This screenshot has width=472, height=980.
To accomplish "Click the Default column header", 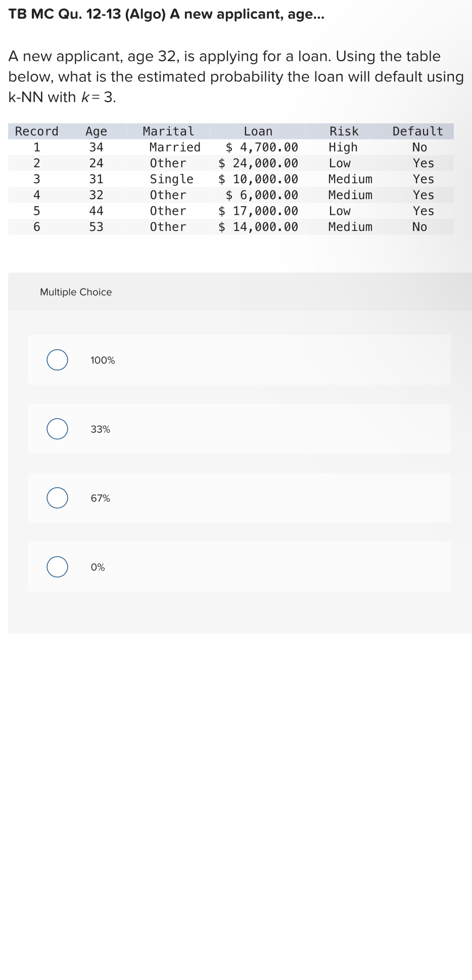I will pos(418,131).
